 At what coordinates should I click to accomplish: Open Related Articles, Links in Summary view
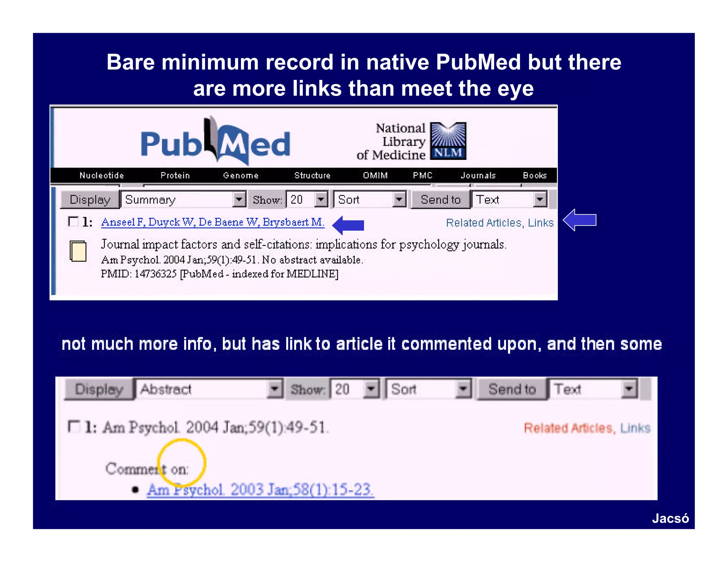[500, 223]
